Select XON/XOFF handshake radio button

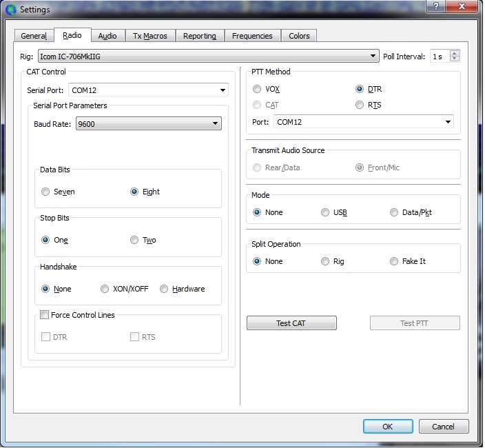tap(105, 289)
